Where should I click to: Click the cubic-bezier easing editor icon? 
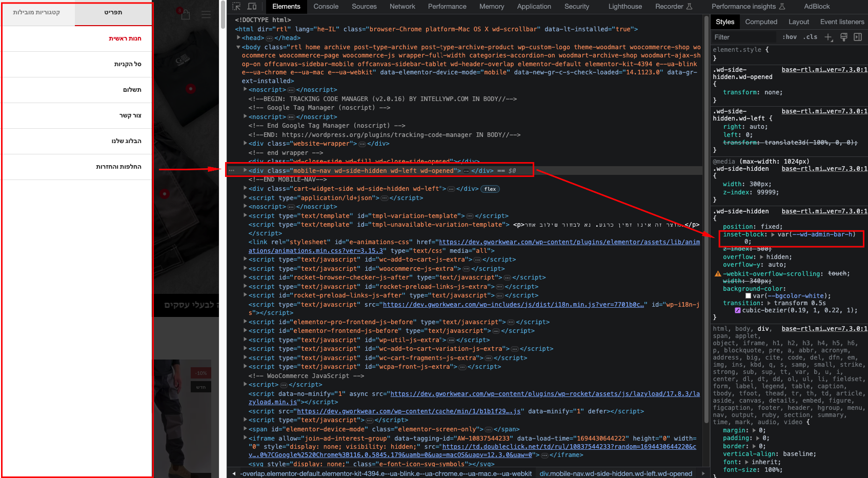[738, 310]
